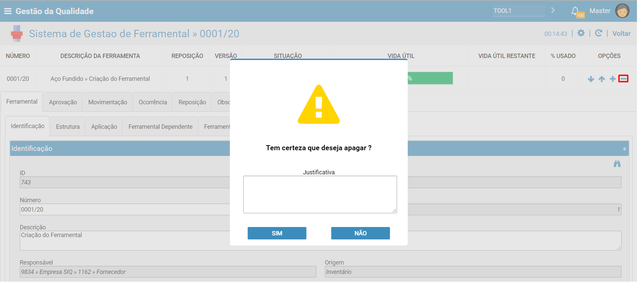Click the green vida útil progress bar
This screenshot has width=644, height=282.
(x=430, y=78)
